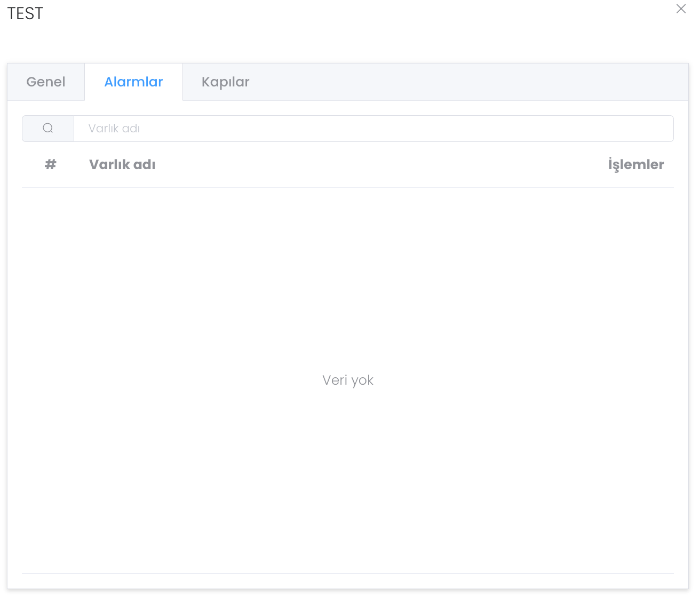The height and width of the screenshot is (604, 700).
Task: Focus the Varlık adı search field
Action: [373, 129]
